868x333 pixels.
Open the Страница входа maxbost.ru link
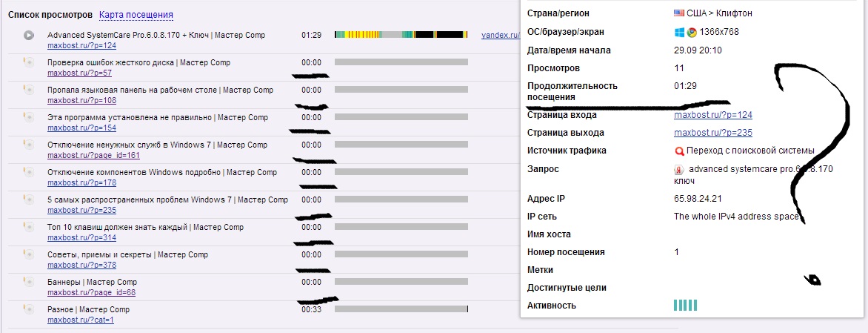(x=712, y=115)
